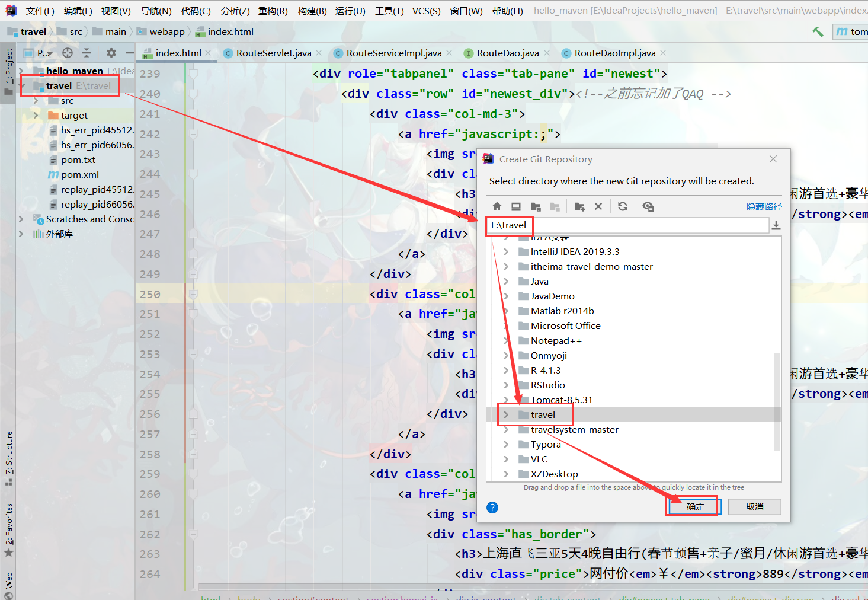Close the RouteServlet.java tab
Image resolution: width=868 pixels, height=600 pixels.
319,53
